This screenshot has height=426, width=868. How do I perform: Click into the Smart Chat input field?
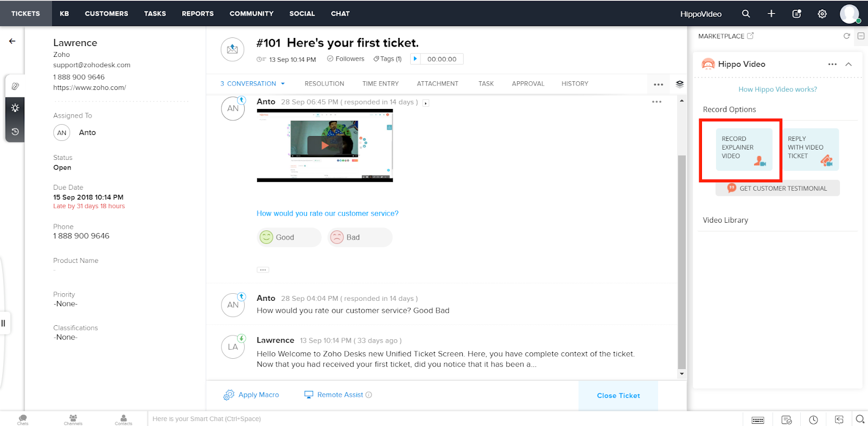pyautogui.click(x=445, y=419)
